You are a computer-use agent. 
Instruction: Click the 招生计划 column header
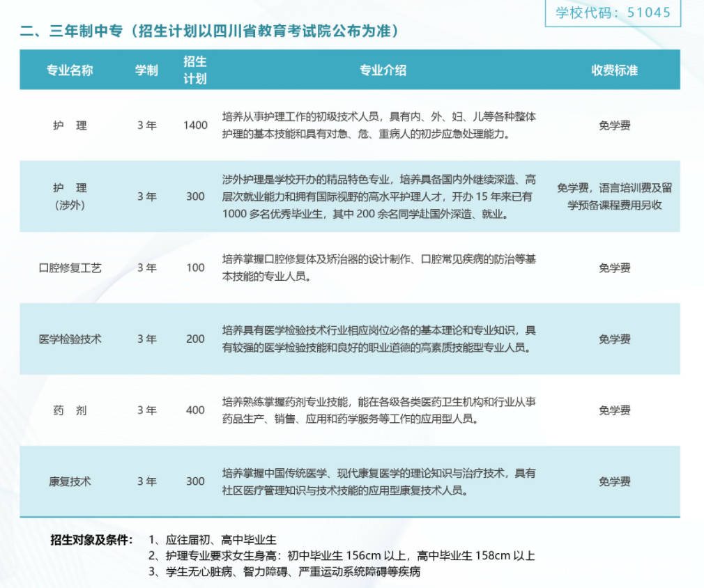[196, 70]
